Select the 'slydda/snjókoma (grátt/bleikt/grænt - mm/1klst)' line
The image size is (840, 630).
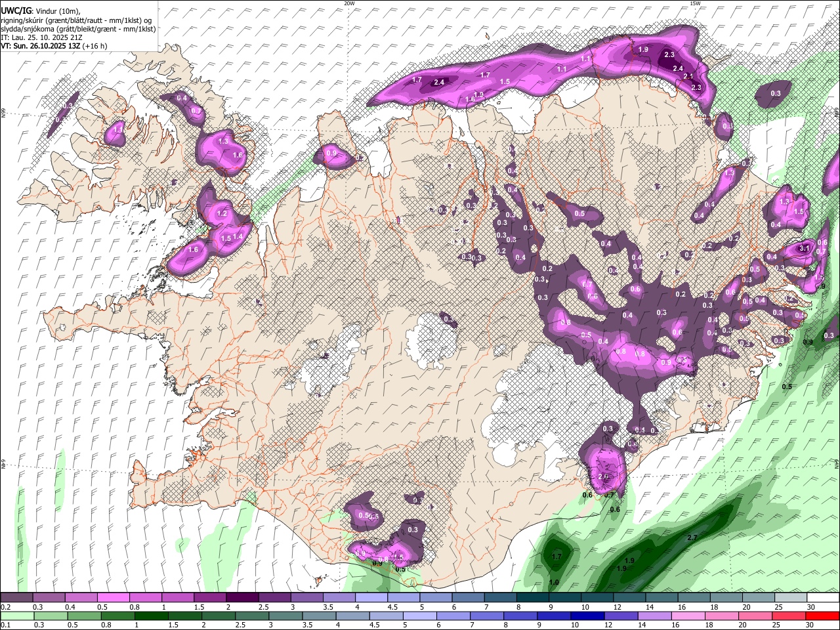tap(78, 29)
